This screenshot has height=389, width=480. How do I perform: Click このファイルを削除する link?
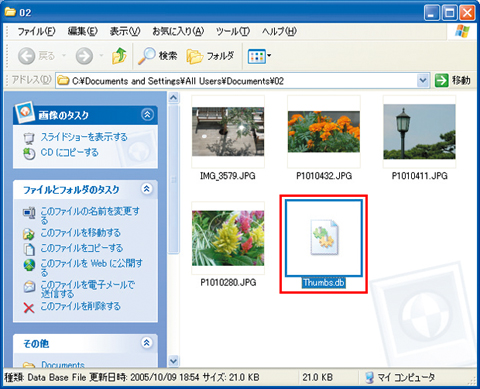pos(80,306)
